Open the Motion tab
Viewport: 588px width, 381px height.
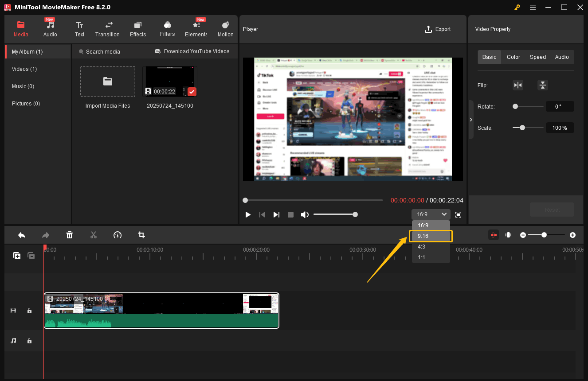(x=225, y=29)
